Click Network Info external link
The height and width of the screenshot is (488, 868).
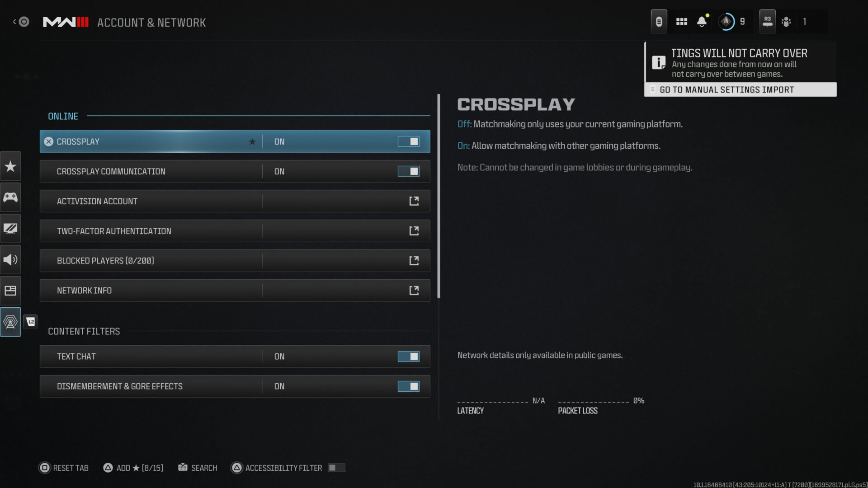coord(414,290)
